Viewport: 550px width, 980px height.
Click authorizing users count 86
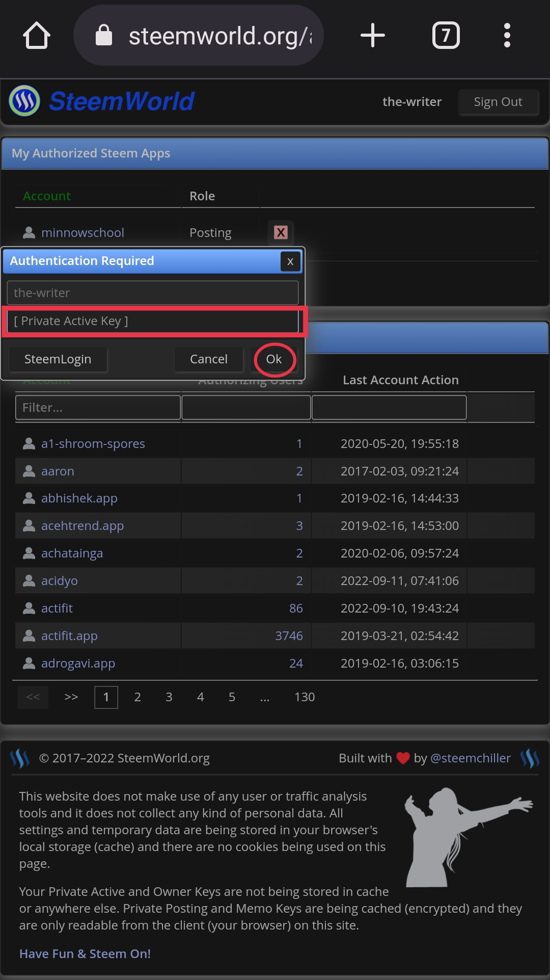[296, 608]
